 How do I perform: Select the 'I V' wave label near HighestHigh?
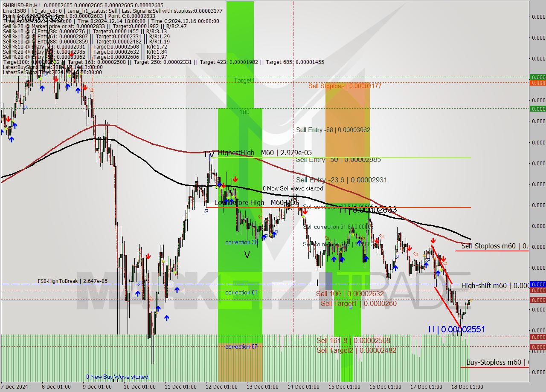click(209, 154)
